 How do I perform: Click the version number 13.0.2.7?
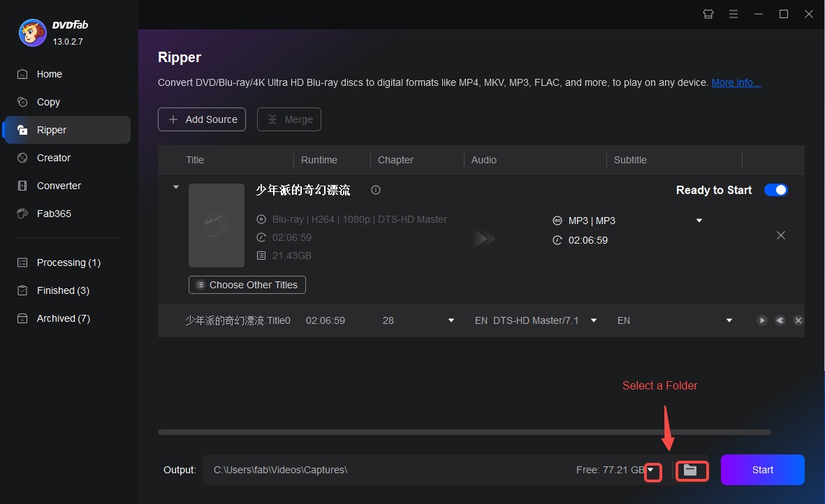68,41
